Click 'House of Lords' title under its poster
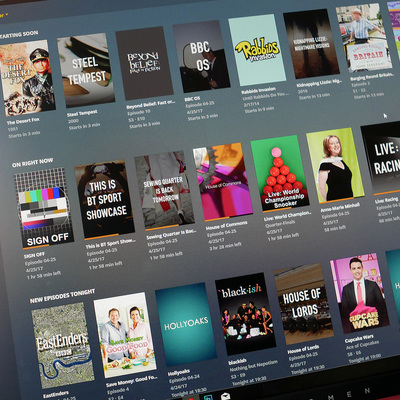 303,349
